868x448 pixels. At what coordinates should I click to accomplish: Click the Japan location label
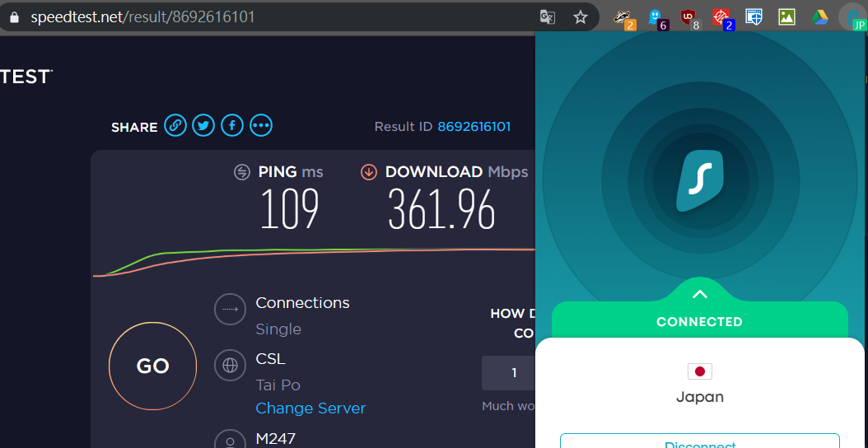coord(700,397)
